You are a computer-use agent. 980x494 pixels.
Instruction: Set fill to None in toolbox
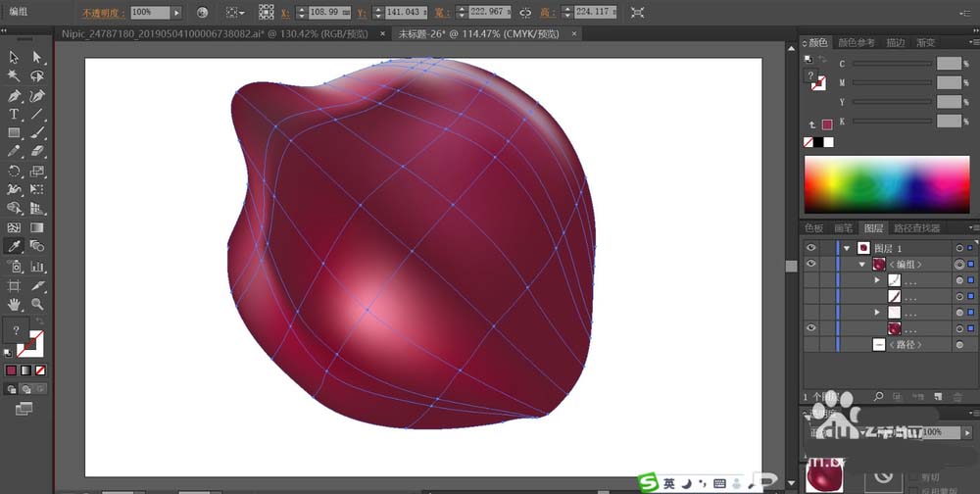(40, 370)
